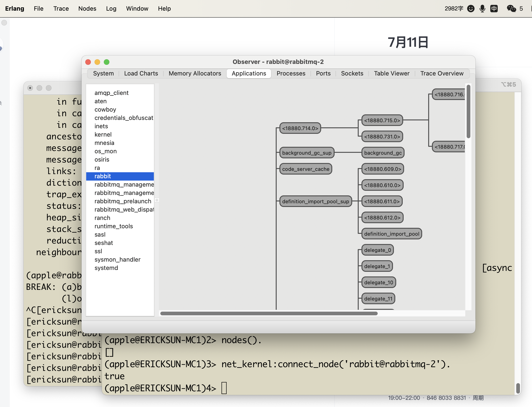Click the microphone icon in menu bar
This screenshot has height=407, width=532.
coord(482,9)
